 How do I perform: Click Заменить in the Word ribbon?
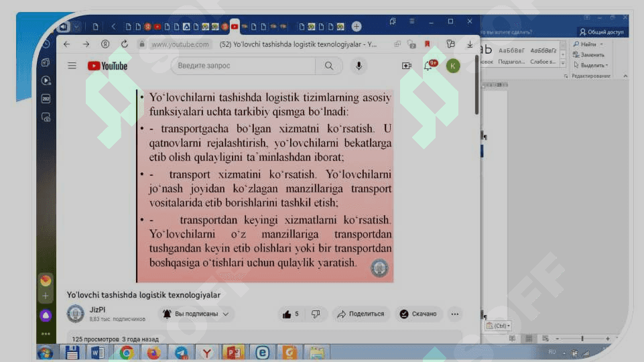(x=589, y=55)
